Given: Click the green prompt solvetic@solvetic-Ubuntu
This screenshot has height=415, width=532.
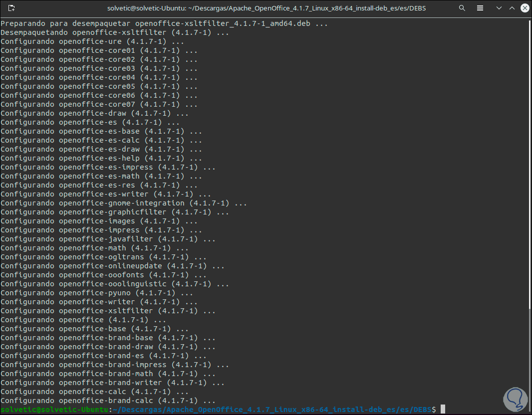Looking at the screenshot, I should coord(54,410).
